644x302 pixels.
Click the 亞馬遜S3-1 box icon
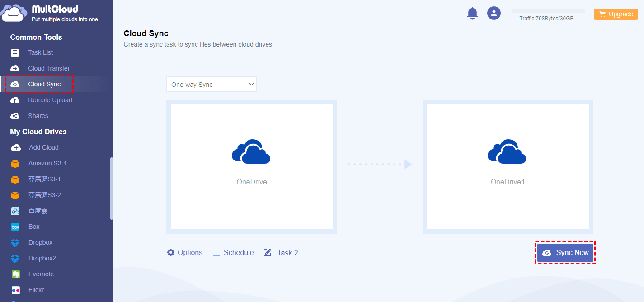(15, 179)
